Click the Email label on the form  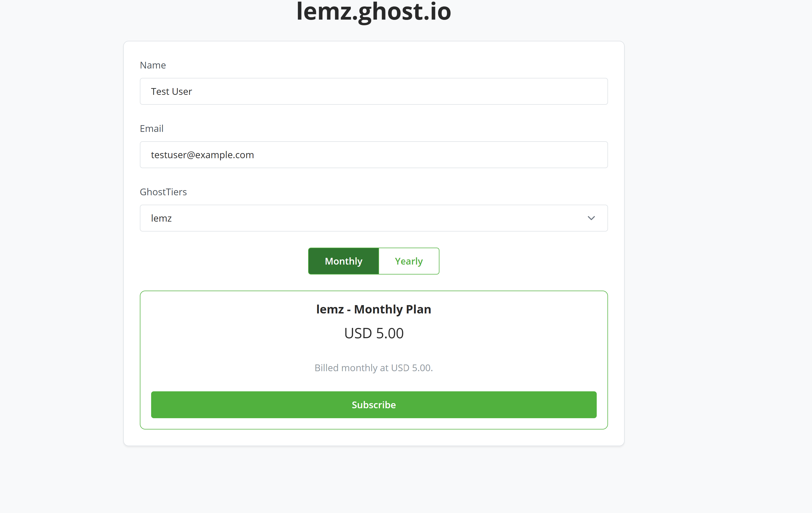tap(151, 128)
